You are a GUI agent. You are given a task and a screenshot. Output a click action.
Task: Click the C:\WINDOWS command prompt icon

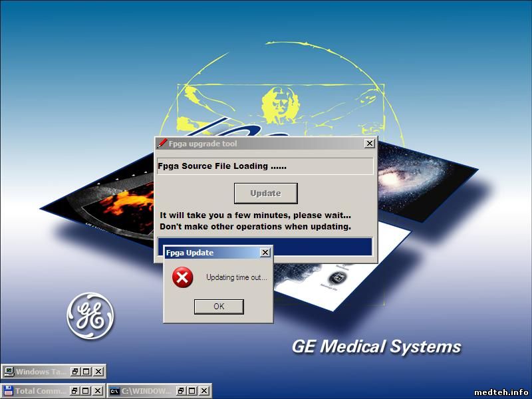[114, 391]
